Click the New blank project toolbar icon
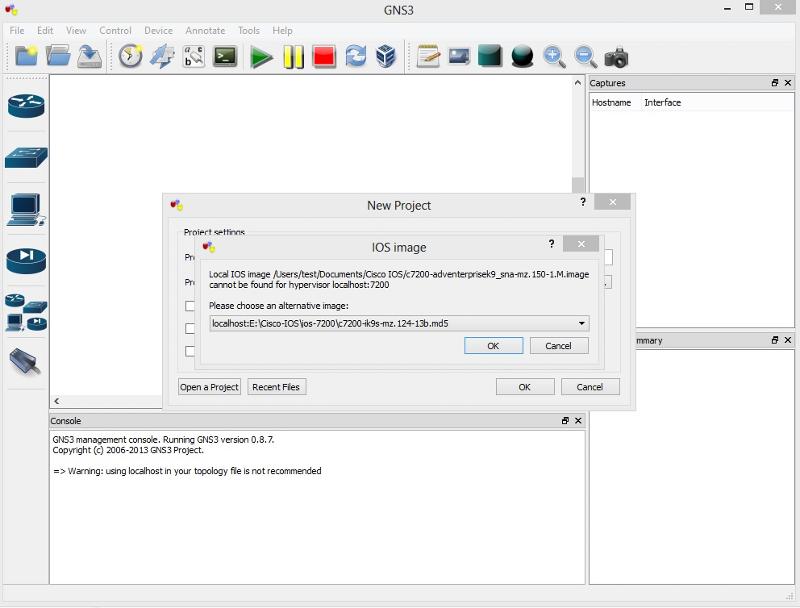This screenshot has height=608, width=800. point(26,56)
